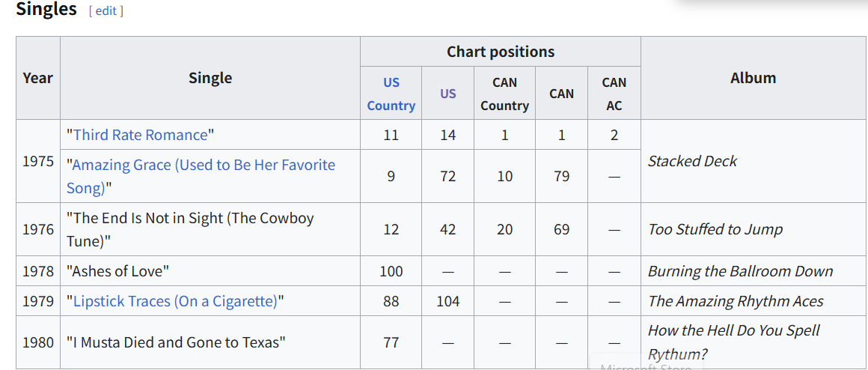The height and width of the screenshot is (370, 868).
Task: Click the Chart positions header cell
Action: click(501, 52)
